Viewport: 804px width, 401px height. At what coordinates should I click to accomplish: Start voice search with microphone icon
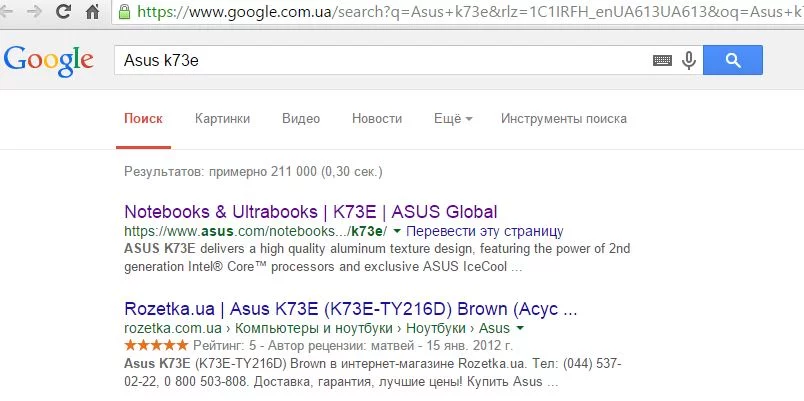pyautogui.click(x=689, y=61)
